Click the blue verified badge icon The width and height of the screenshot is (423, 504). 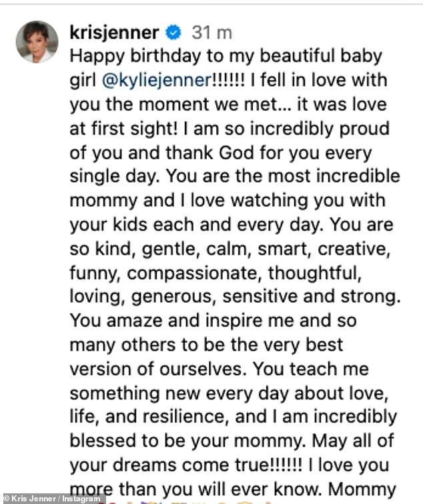[x=174, y=32]
